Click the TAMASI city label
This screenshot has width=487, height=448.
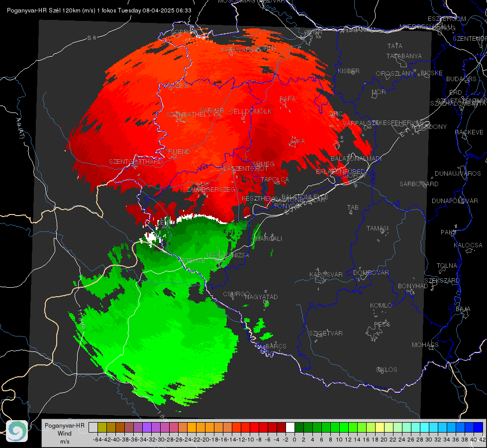pos(378,228)
